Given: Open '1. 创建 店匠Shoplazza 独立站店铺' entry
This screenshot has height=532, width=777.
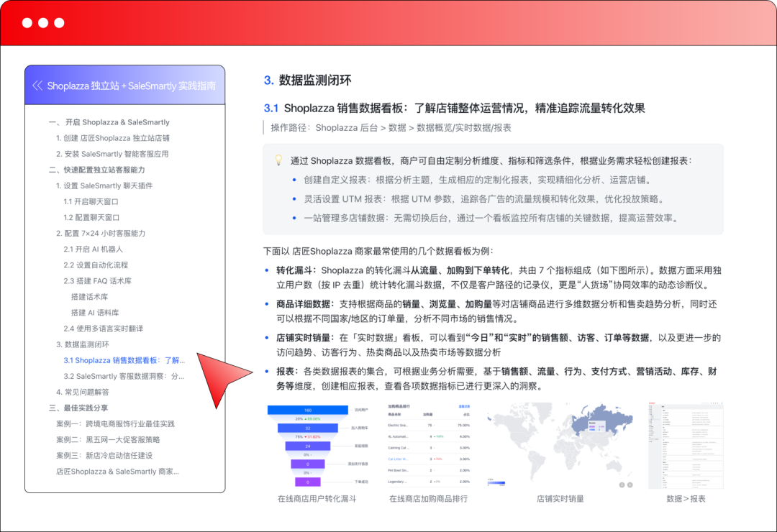Looking at the screenshot, I should [112, 138].
